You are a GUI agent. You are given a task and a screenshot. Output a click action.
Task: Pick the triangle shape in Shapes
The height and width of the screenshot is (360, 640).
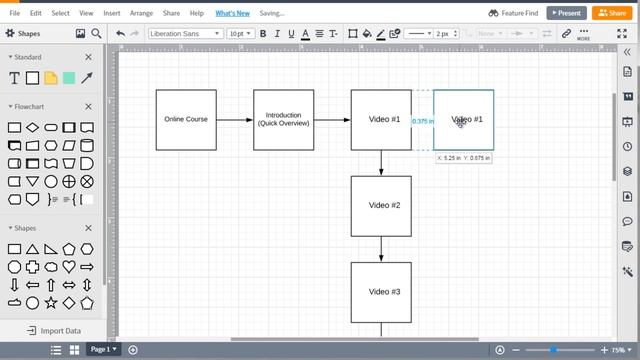click(x=33, y=249)
